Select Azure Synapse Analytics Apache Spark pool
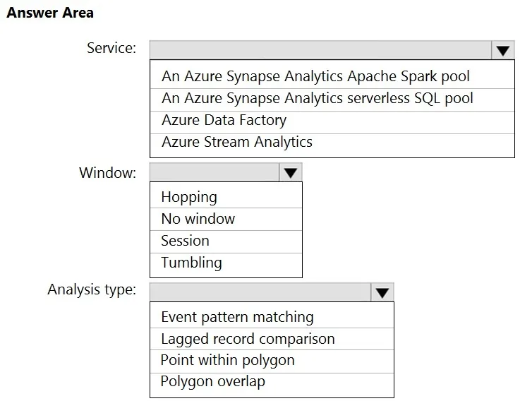The height and width of the screenshot is (401, 532). (x=332, y=76)
